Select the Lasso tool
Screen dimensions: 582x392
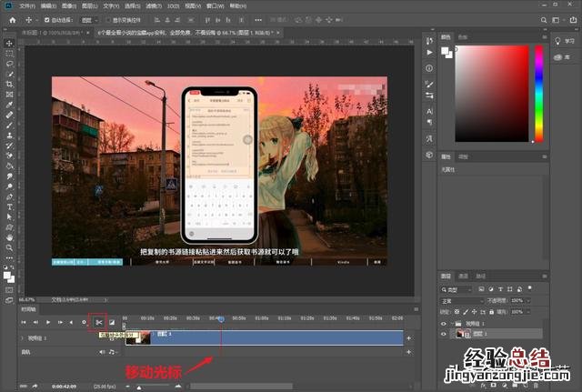point(10,64)
